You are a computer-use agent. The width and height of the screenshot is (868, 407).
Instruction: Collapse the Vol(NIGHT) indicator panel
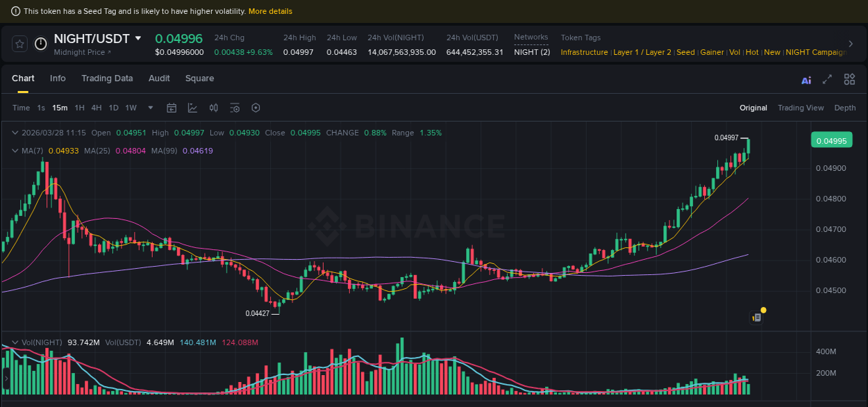point(15,342)
